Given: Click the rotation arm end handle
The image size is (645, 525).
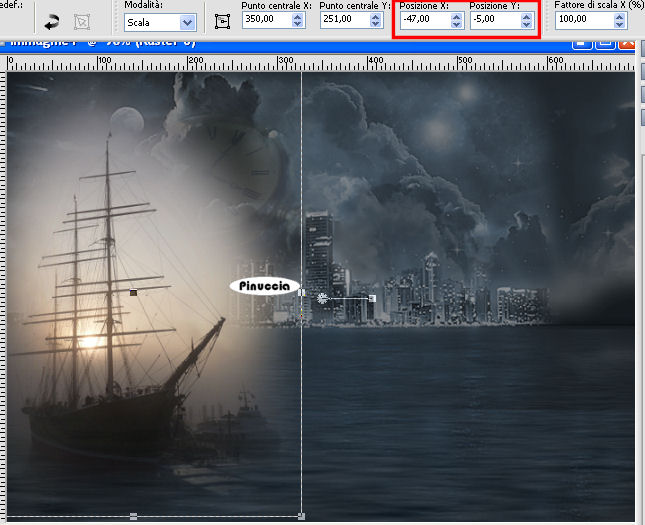Looking at the screenshot, I should click(x=372, y=298).
